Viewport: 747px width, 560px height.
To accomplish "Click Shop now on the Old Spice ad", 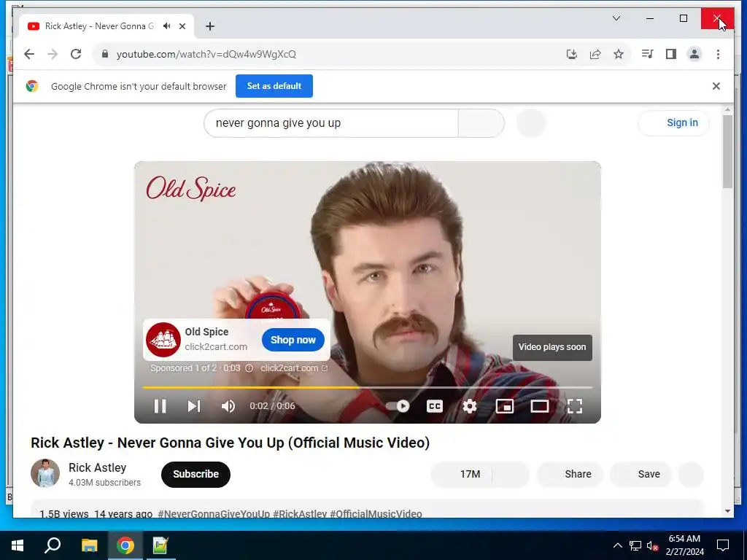I will pos(293,340).
